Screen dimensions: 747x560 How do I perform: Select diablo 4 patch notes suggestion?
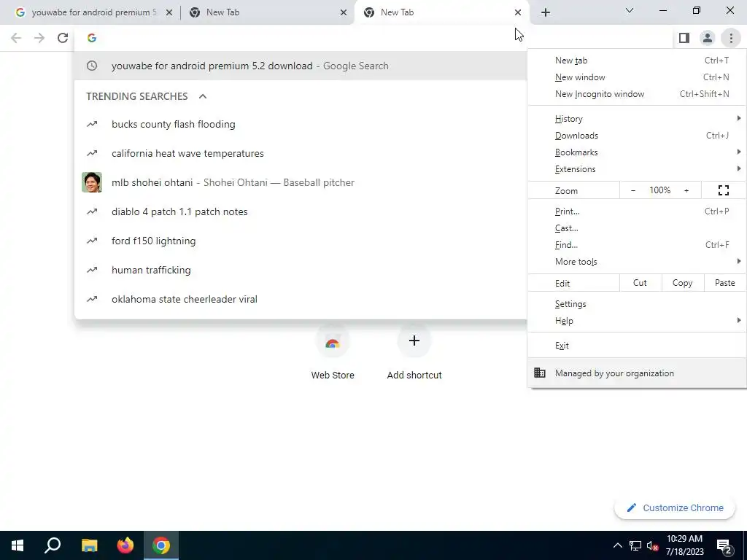tap(301, 211)
